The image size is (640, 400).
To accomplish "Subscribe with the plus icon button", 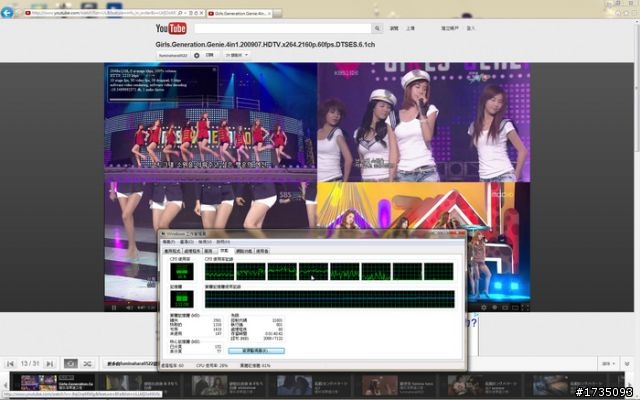I will [x=197, y=55].
